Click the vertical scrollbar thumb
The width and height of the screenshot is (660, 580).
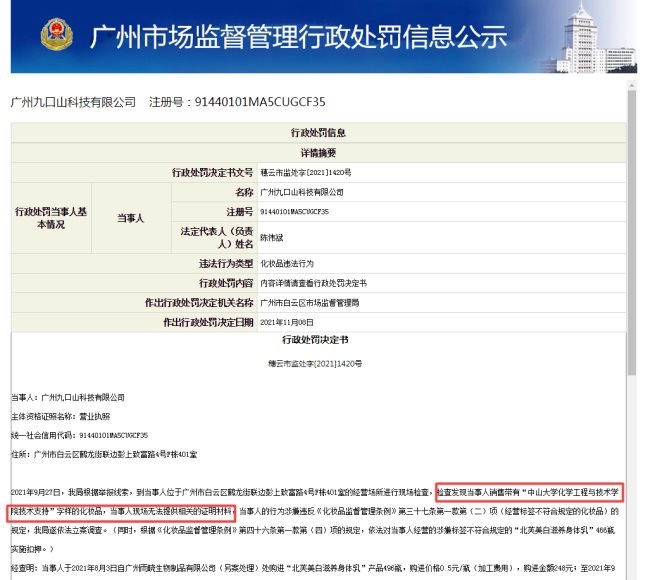click(x=632, y=230)
